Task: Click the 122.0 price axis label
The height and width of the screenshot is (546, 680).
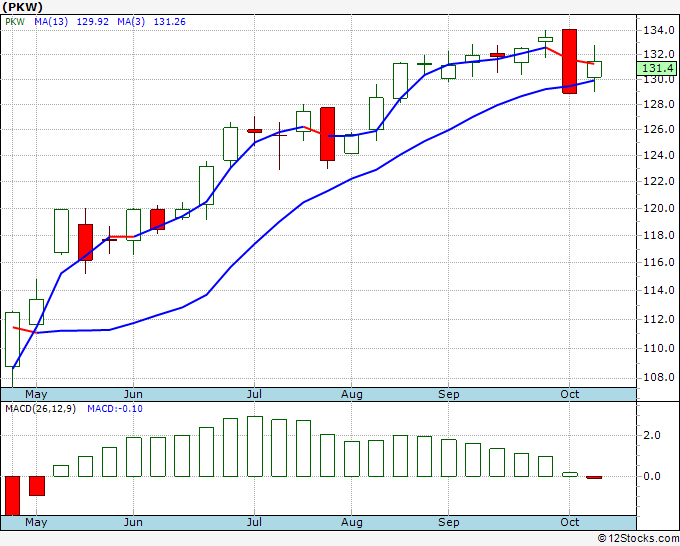Action: tap(658, 181)
